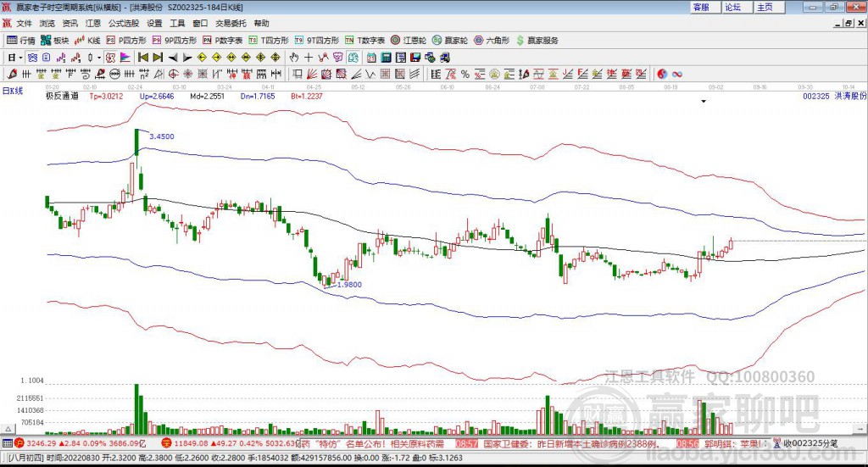This screenshot has height=467, width=868.
Task: Open the 板块 sector view
Action: click(55, 41)
